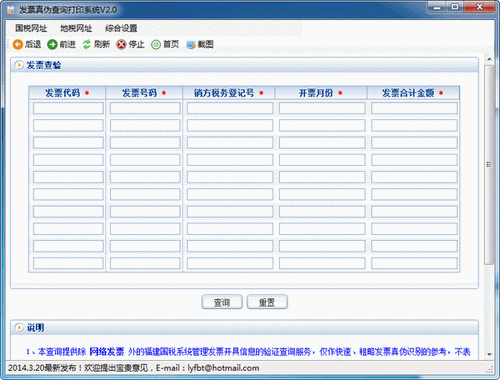This screenshot has width=500, height=380.
Task: Click the 销方税务登记号 column header
Action: click(229, 93)
